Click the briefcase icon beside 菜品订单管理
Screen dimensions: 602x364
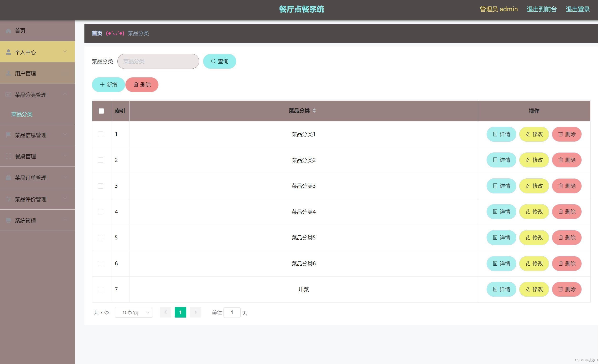pos(8,178)
